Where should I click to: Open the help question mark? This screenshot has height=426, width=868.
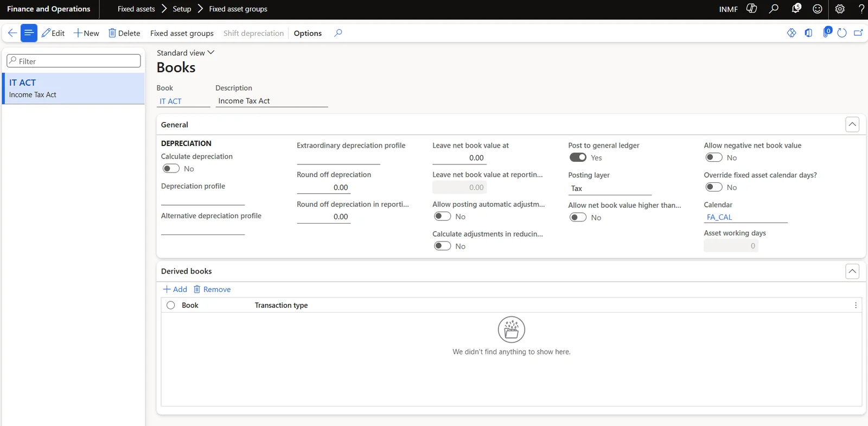point(861,9)
